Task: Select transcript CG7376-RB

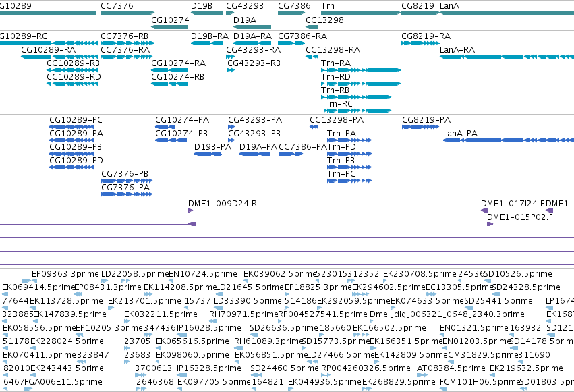Action: pos(125,36)
